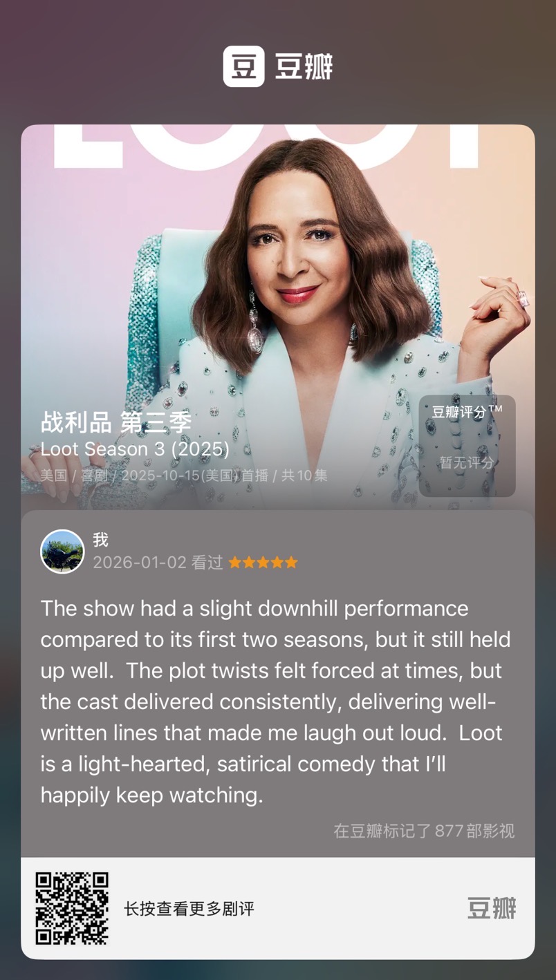Click the 豆瓣 wordmark beside the logo
556x980 pixels.
coord(304,66)
